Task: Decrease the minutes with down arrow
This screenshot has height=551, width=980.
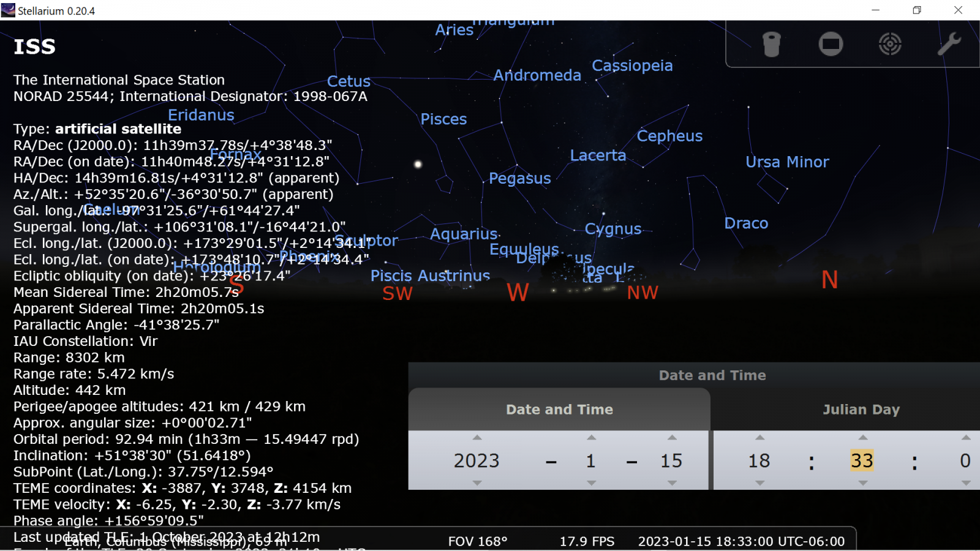Action: pyautogui.click(x=862, y=483)
